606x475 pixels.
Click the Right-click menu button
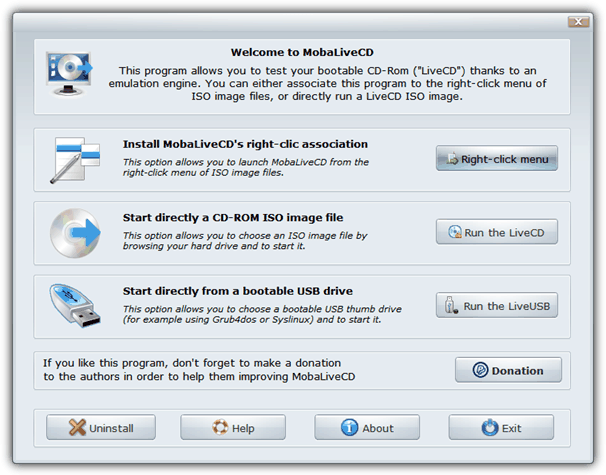pos(497,158)
